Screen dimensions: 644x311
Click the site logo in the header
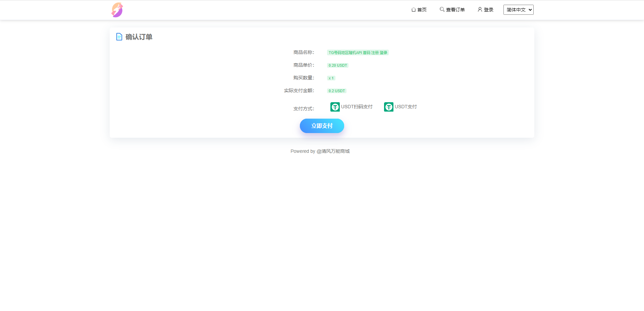[x=117, y=10]
